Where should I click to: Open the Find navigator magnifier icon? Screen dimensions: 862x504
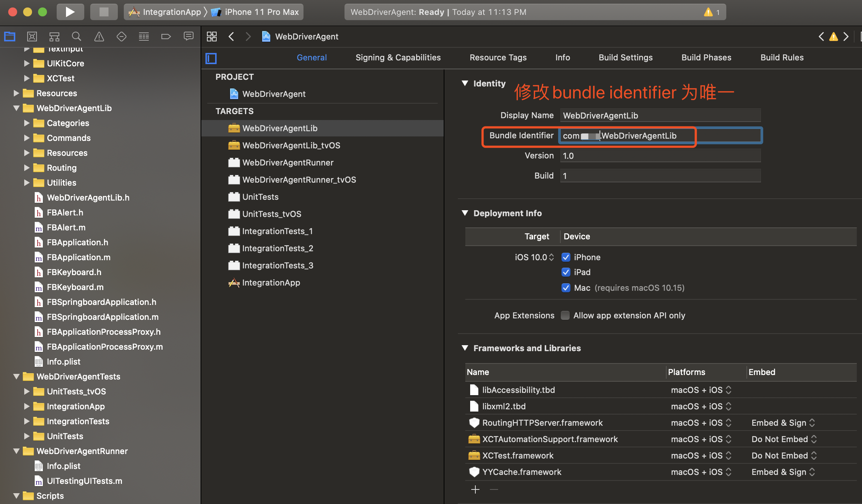(76, 37)
